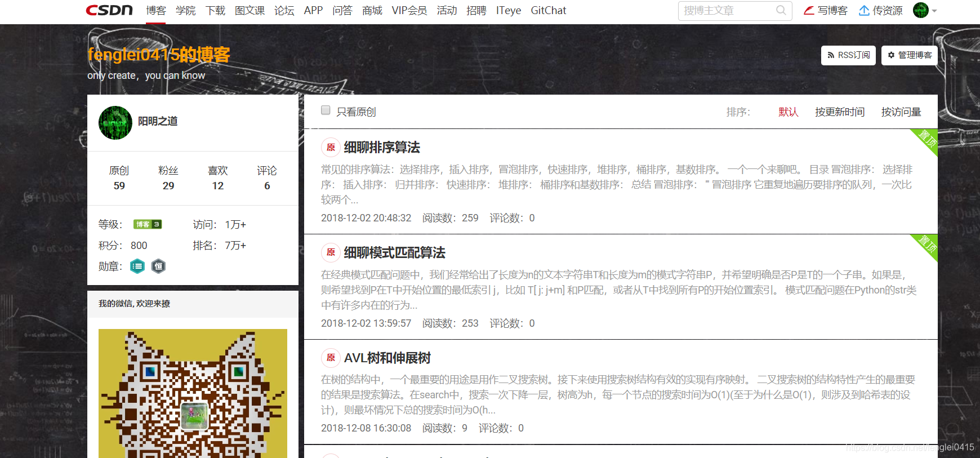Click 我的微信, 欢迎来撩 heading
Viewport: 980px width, 458px height.
point(134,304)
